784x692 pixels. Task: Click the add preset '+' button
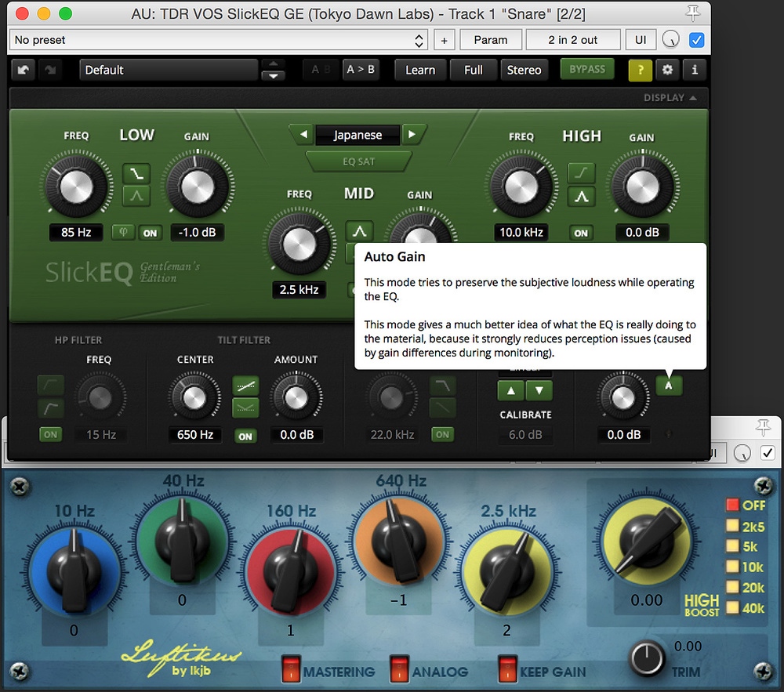coord(444,40)
